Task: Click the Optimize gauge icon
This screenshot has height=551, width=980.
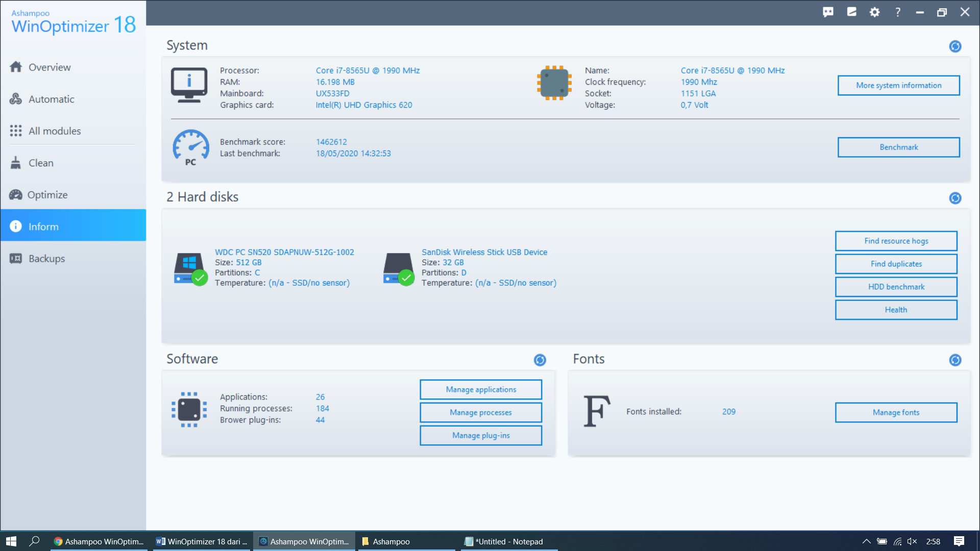Action: pos(16,194)
